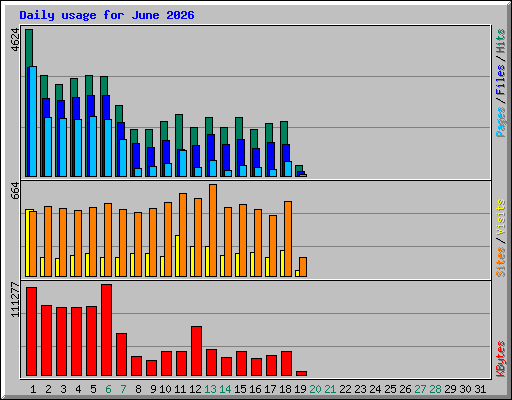Click day number 15 on the x-axis
512x400 pixels.
tap(240, 389)
